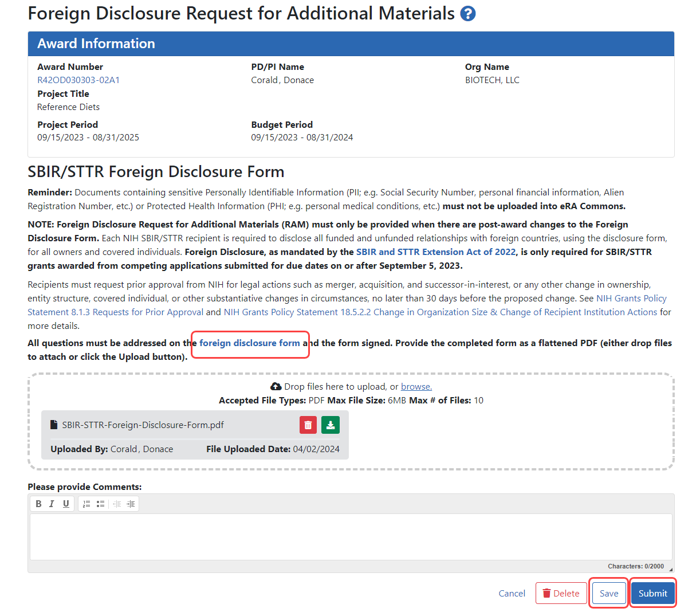Insert a numbered list in comments
The image size is (700, 616).
86,504
